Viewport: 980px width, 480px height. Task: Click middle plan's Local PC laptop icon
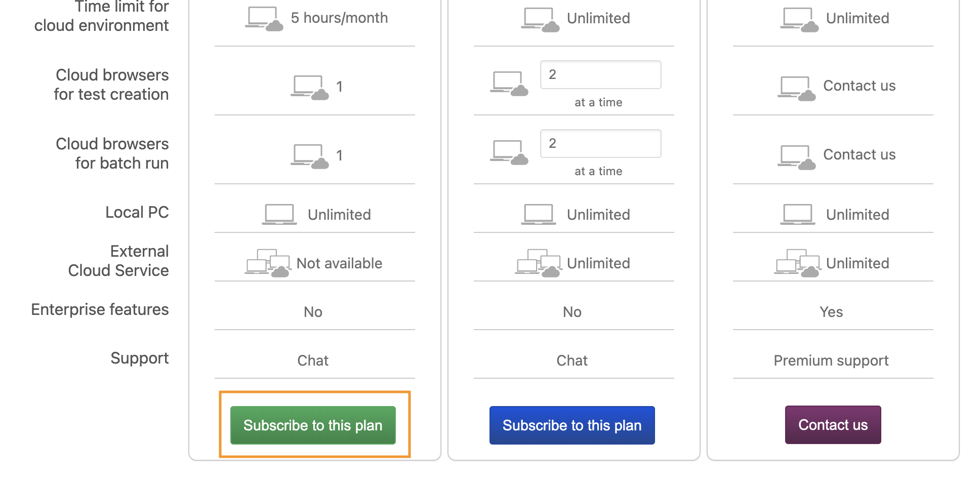[539, 214]
